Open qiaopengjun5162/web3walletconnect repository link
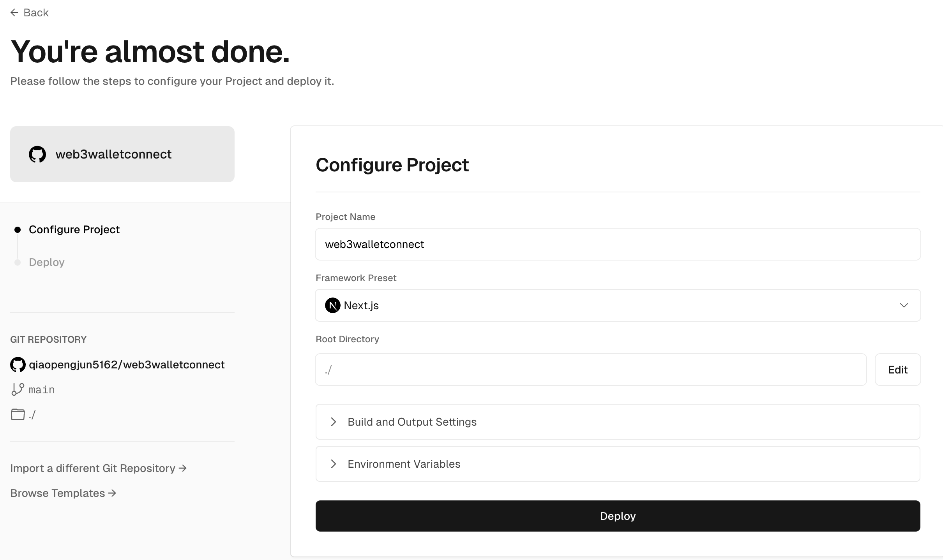 (127, 365)
